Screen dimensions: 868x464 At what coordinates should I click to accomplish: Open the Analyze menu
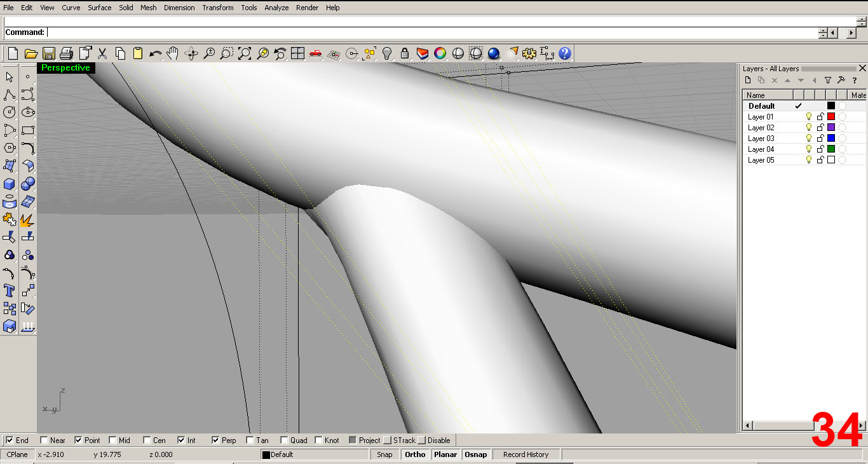pyautogui.click(x=276, y=8)
